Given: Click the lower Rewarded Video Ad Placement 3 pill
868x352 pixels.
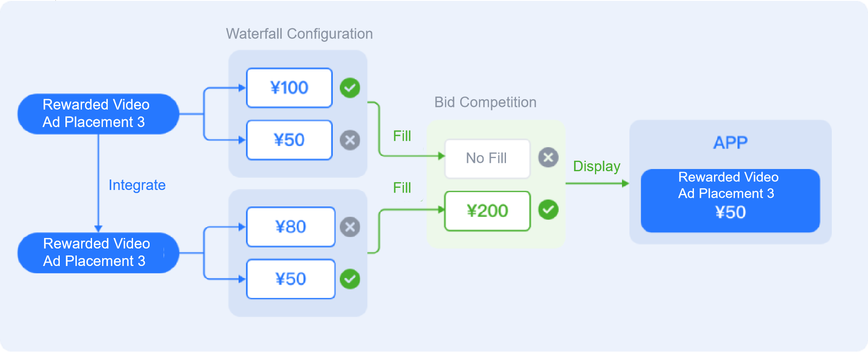Looking at the screenshot, I should click(98, 252).
